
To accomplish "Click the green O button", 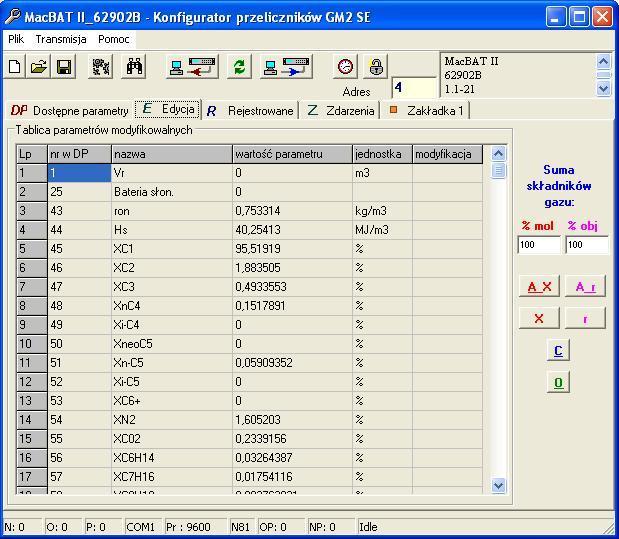I will pyautogui.click(x=558, y=382).
